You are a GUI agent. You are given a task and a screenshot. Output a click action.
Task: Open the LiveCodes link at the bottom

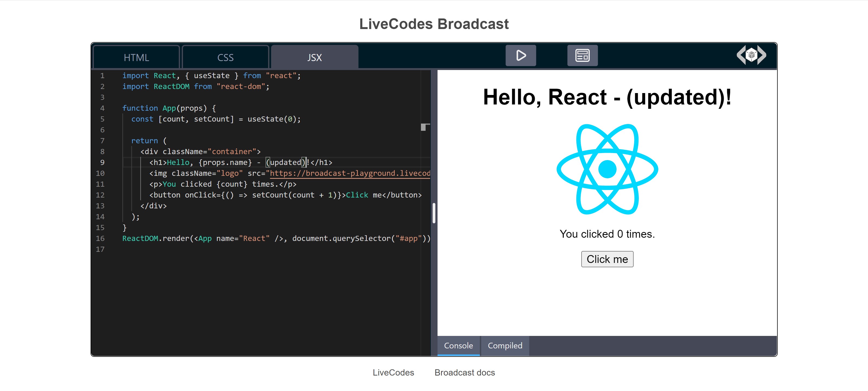[393, 372]
